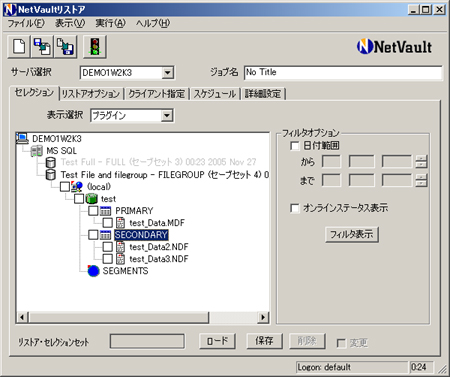Enable the 日付範囲 date range checkbox

[295, 146]
